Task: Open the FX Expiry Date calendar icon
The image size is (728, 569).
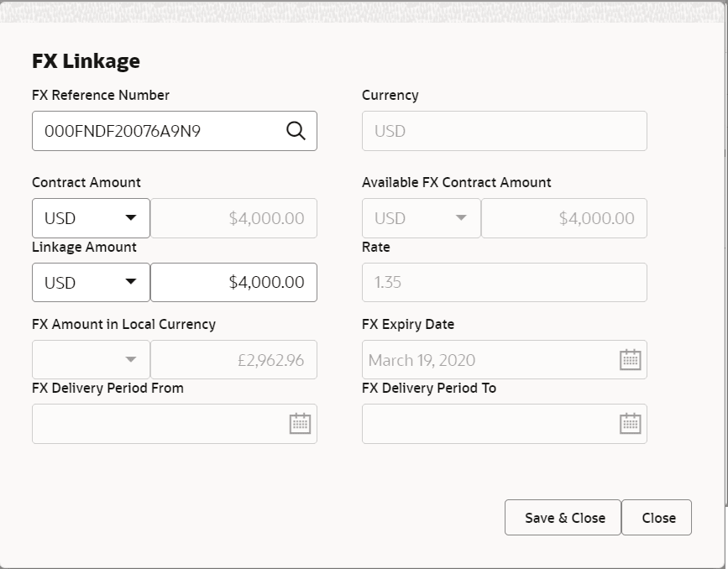Action: pyautogui.click(x=629, y=358)
